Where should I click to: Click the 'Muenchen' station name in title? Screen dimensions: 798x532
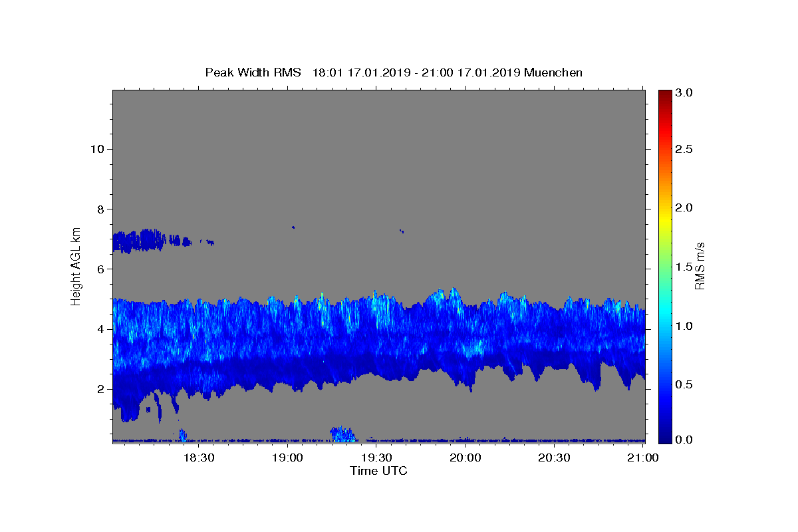553,72
